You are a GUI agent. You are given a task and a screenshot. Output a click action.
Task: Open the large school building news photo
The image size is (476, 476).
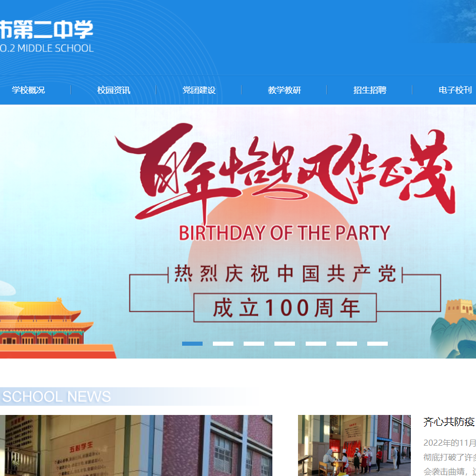click(136, 445)
